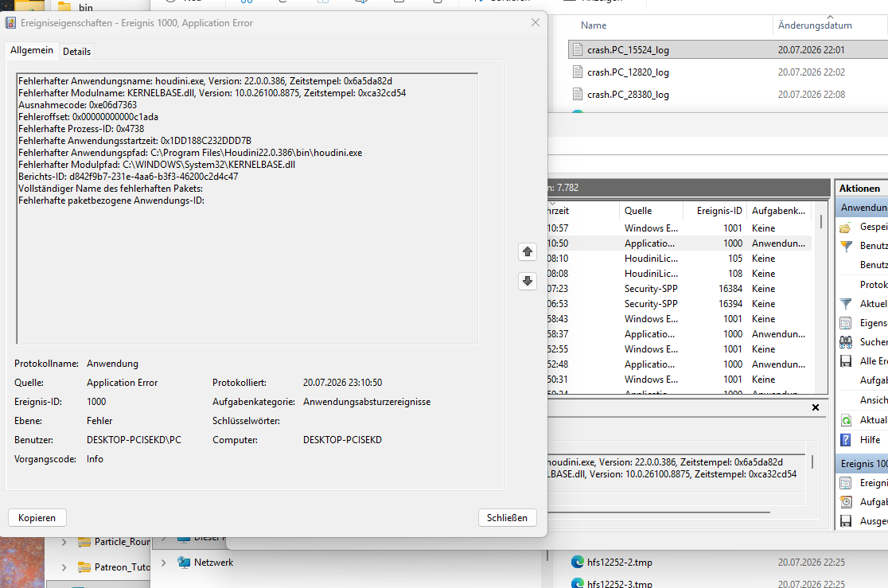This screenshot has width=888, height=588.
Task: Select the Windows Error event at 58:43
Action: pos(680,319)
